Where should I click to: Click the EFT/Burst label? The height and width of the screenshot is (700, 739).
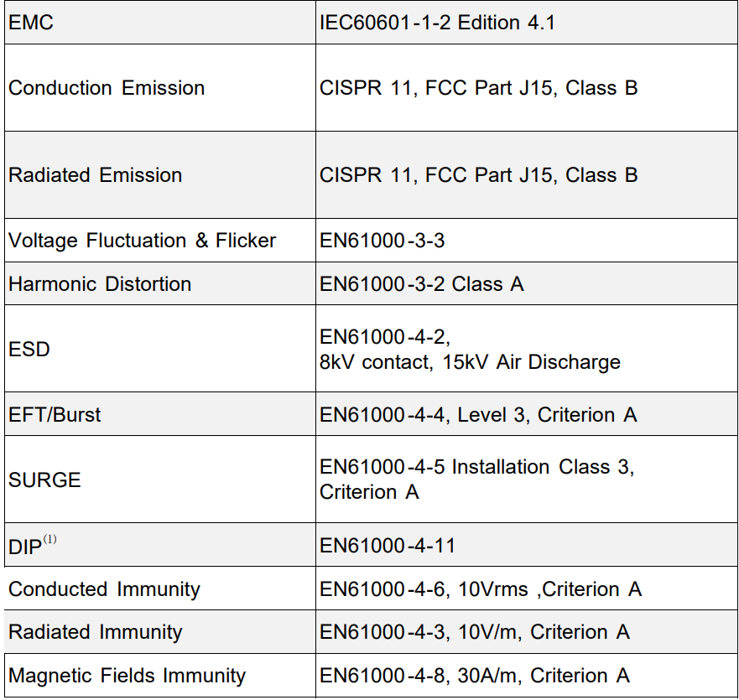coord(55,415)
